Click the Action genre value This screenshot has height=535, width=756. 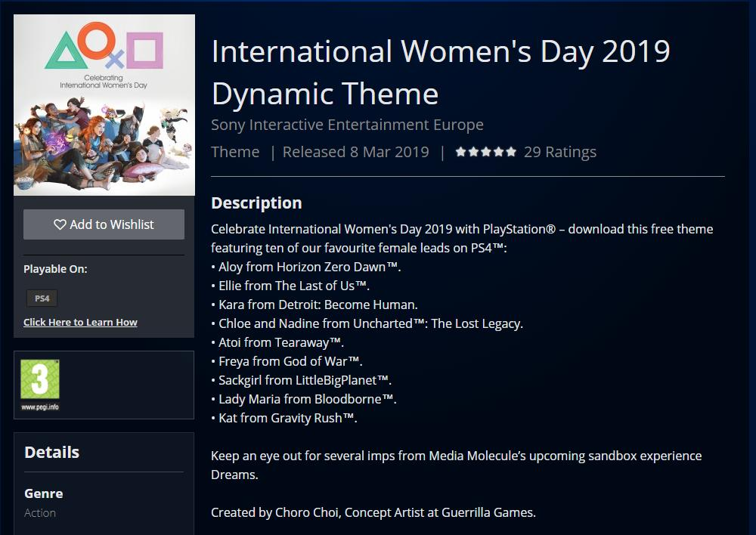point(40,513)
